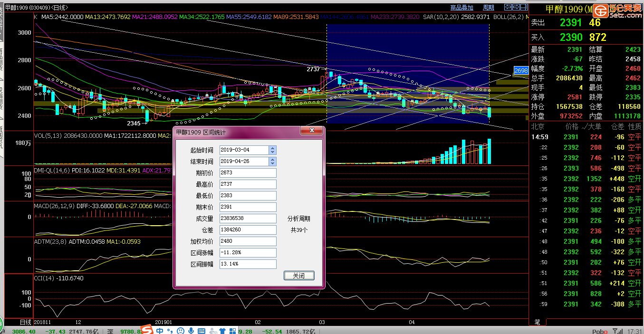
Task: Open the IME emoji smiley icon
Action: [x=181, y=331]
